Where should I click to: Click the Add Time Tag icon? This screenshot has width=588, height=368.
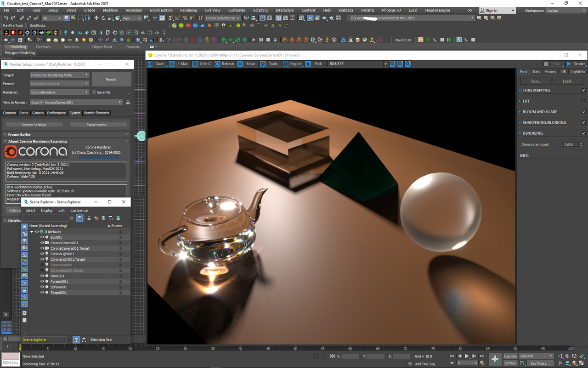pyautogui.click(x=410, y=364)
